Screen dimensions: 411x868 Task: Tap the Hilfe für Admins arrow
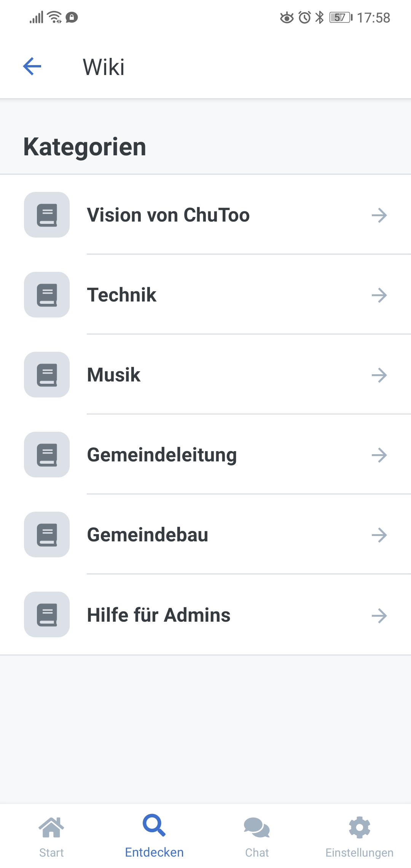[x=379, y=616]
